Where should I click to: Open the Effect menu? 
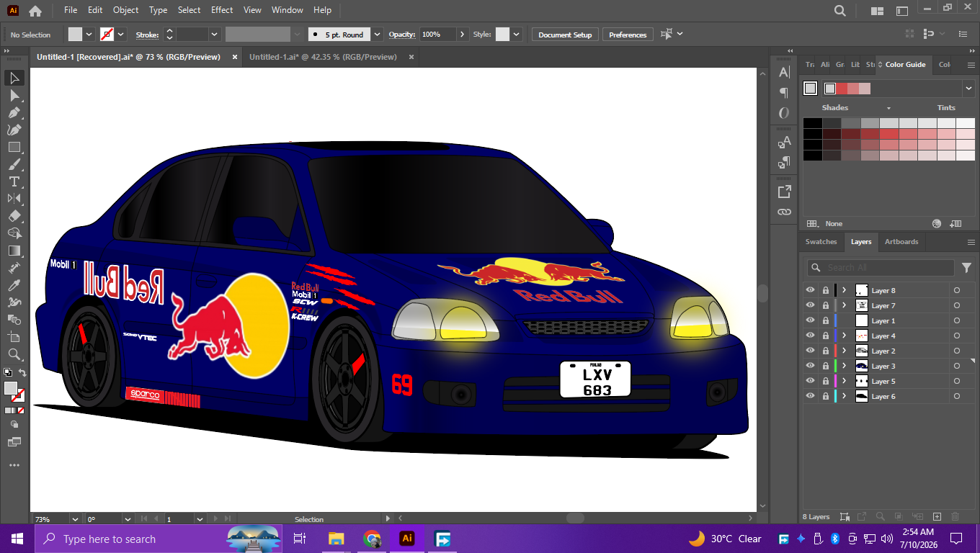222,10
